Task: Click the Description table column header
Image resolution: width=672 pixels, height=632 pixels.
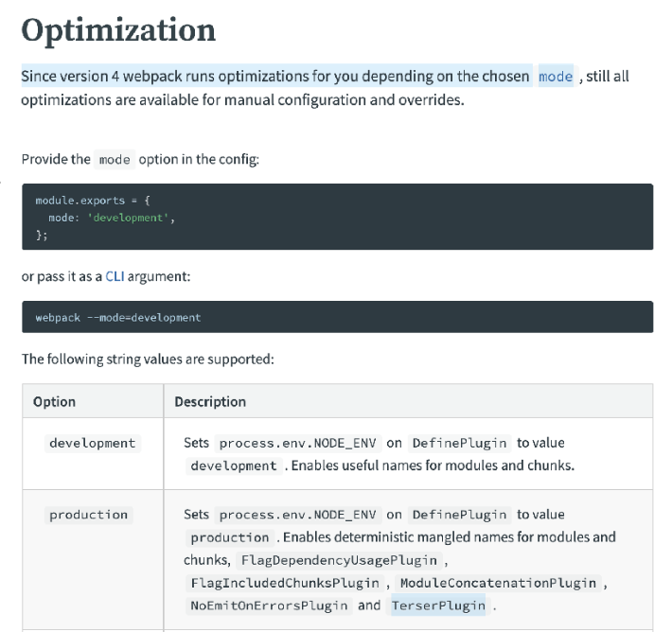Action: click(x=210, y=401)
